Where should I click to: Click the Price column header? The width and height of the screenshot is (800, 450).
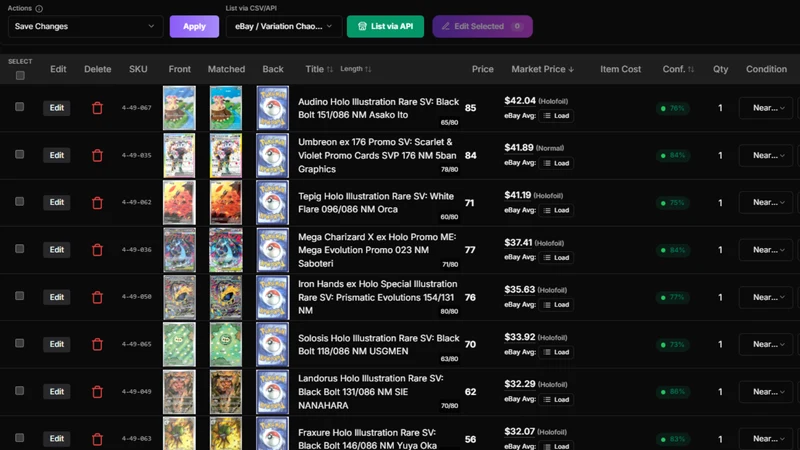[x=482, y=69]
